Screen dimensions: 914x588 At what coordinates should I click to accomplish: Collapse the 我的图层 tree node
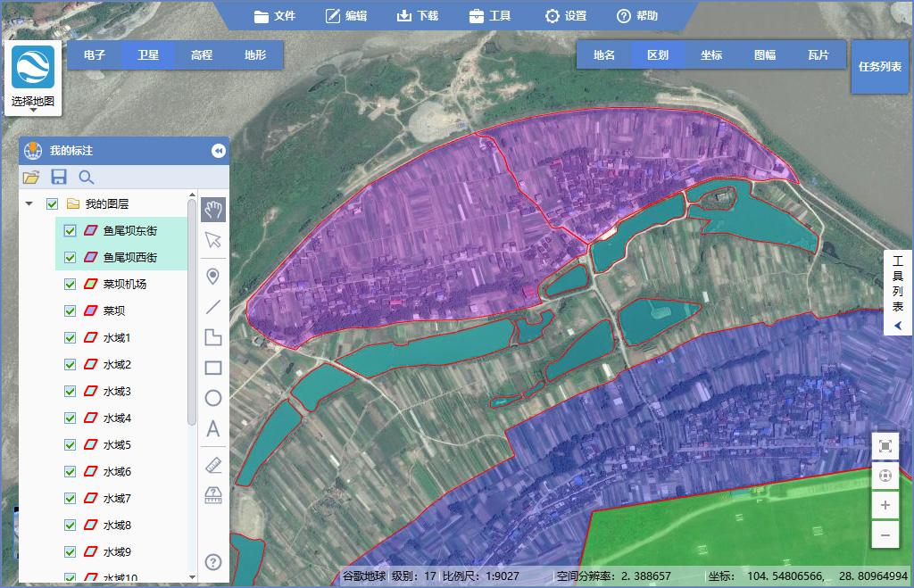(x=29, y=204)
